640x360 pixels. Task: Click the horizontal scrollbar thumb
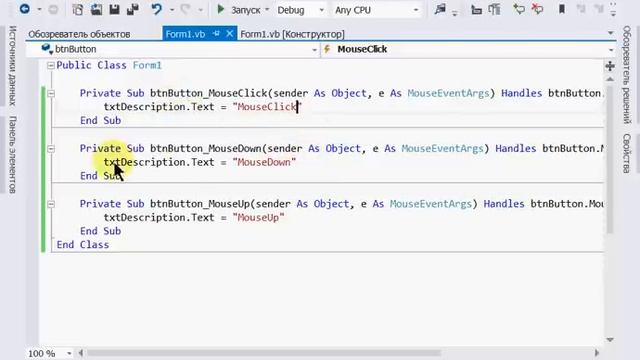pos(264,353)
